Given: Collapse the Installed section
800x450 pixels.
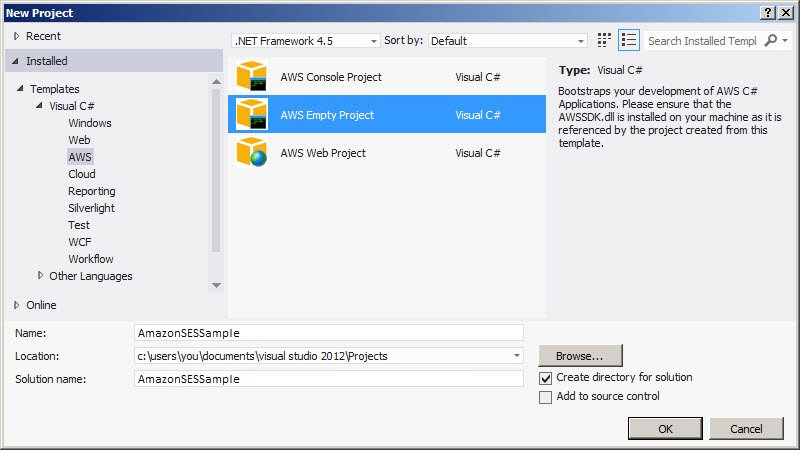Looking at the screenshot, I should coord(15,61).
